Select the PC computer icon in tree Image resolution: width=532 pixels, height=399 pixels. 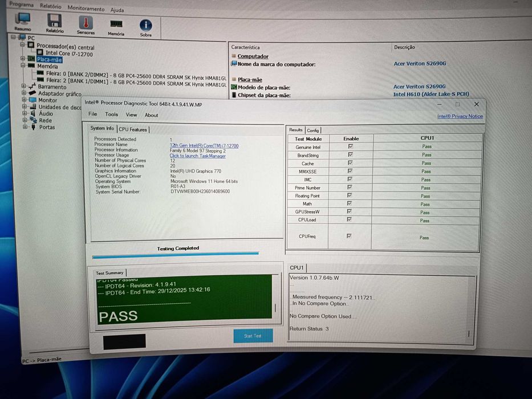(22, 37)
